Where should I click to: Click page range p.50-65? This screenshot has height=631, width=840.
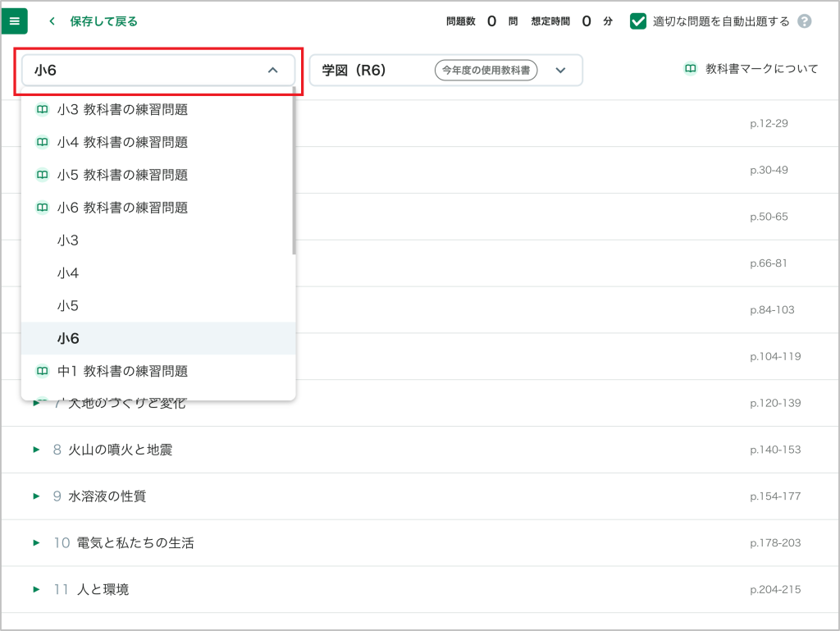coord(769,217)
